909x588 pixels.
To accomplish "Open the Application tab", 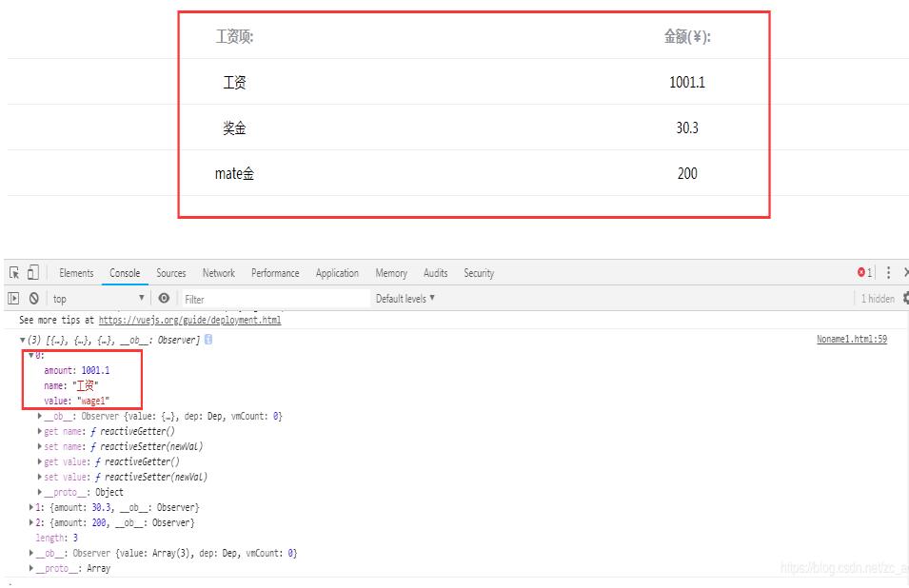I will (x=337, y=273).
